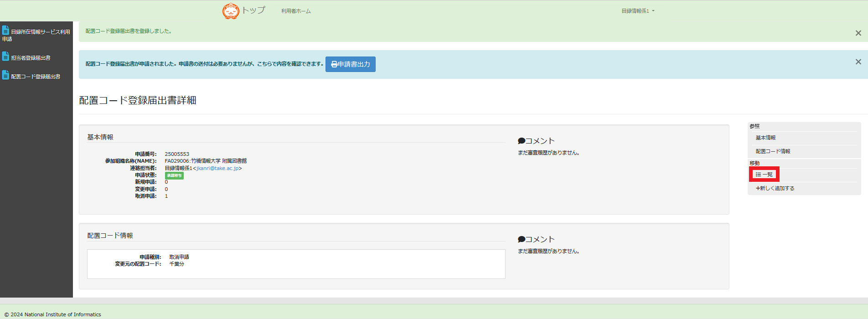
Task: Open 配置コード登録届出書 in sidebar
Action: (x=36, y=77)
